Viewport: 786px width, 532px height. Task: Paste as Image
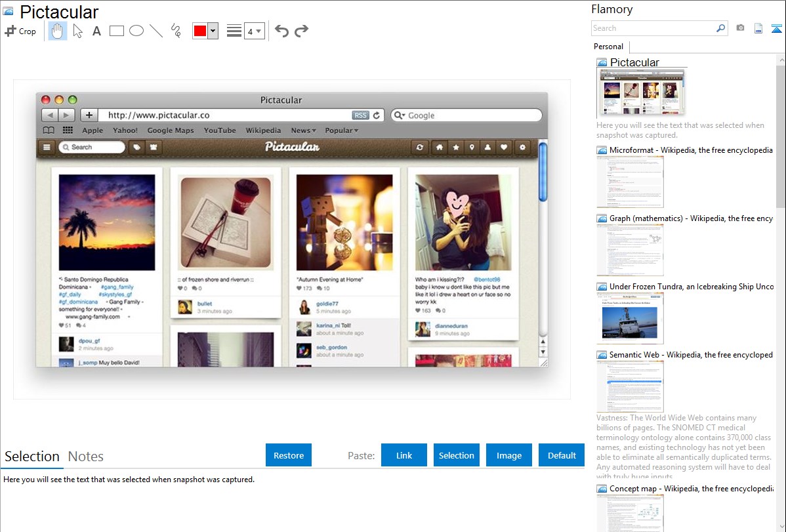[509, 455]
